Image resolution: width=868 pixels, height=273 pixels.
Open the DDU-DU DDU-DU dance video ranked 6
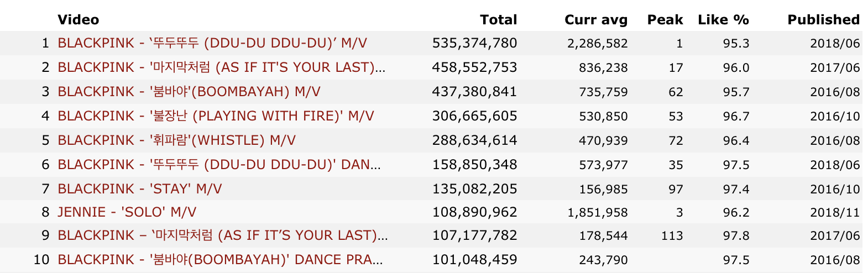click(x=219, y=165)
